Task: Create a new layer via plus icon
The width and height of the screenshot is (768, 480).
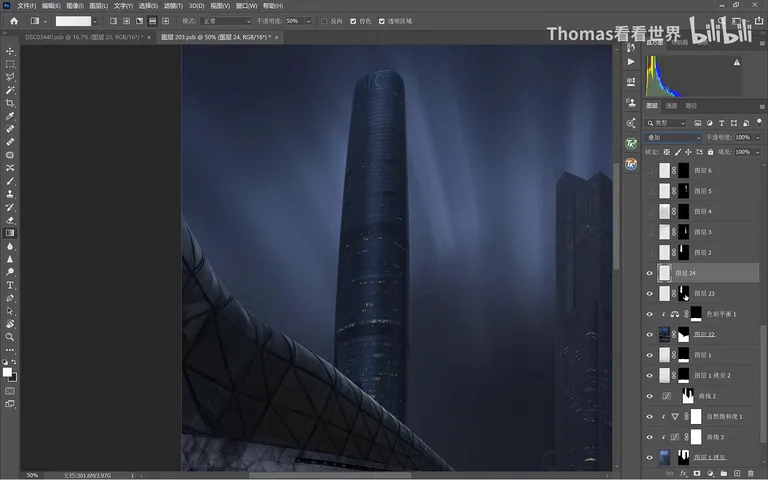Action: (x=737, y=473)
